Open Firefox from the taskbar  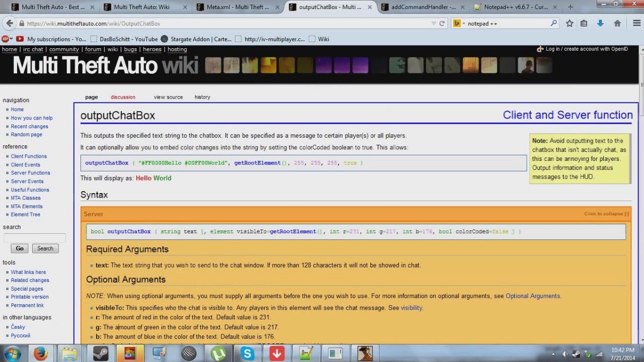click(40, 353)
